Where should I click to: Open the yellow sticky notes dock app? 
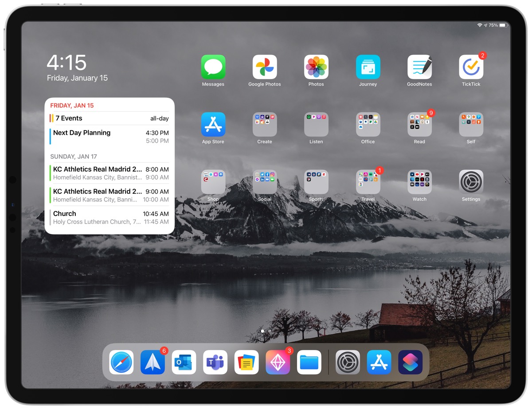click(246, 362)
